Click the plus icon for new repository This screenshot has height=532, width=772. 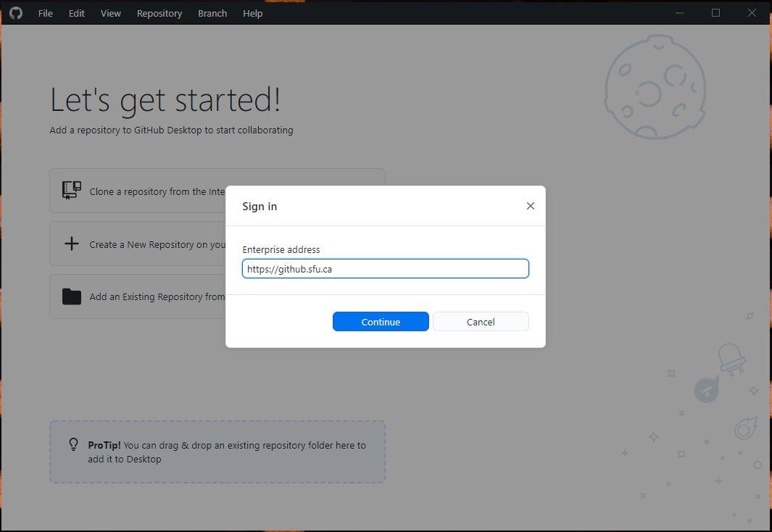point(72,243)
